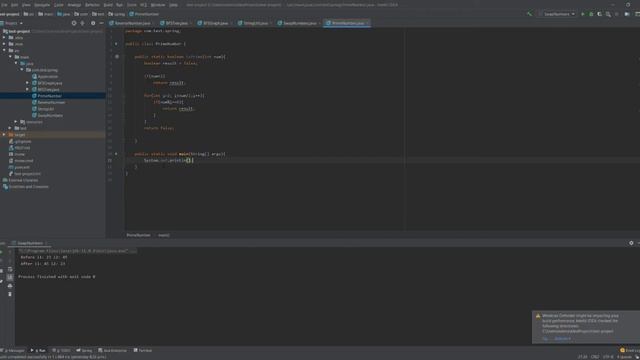Click 4: Run tool window button
Screen dimensions: 640x360
[38, 350]
